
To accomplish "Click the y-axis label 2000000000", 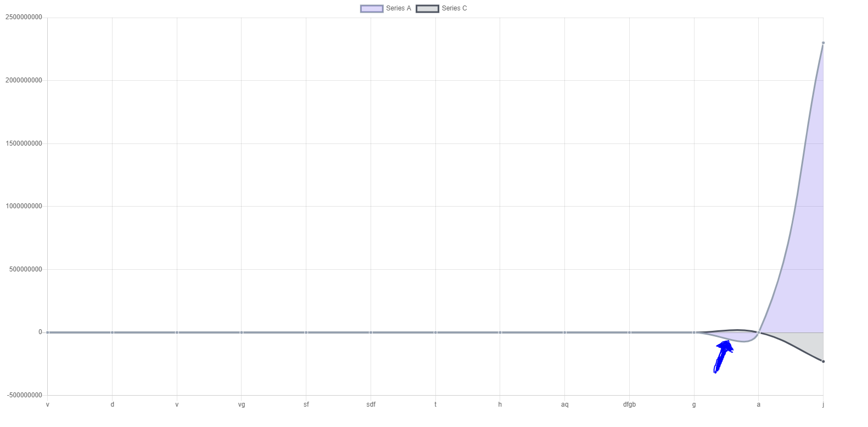I will pos(24,80).
